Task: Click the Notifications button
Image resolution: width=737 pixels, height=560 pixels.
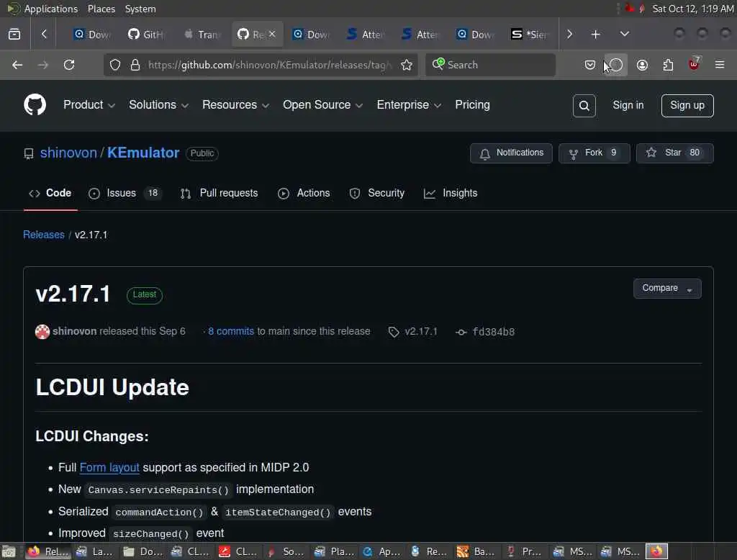Action: pos(511,153)
